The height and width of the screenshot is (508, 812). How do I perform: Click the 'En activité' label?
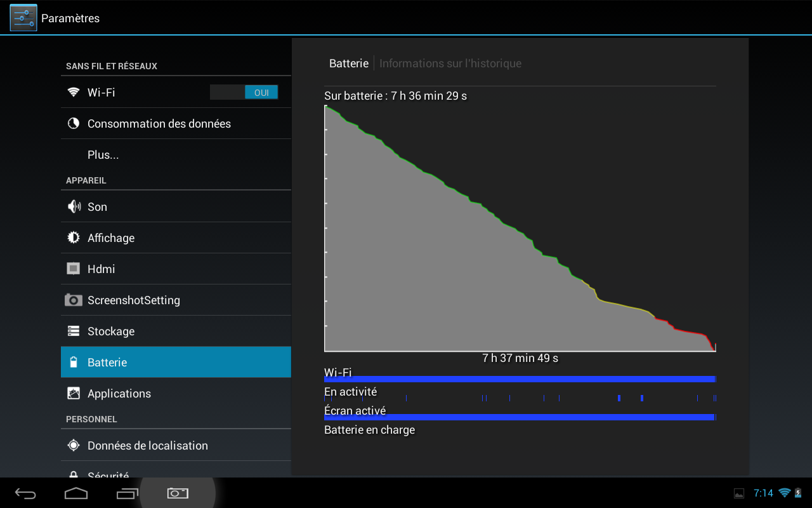click(350, 392)
